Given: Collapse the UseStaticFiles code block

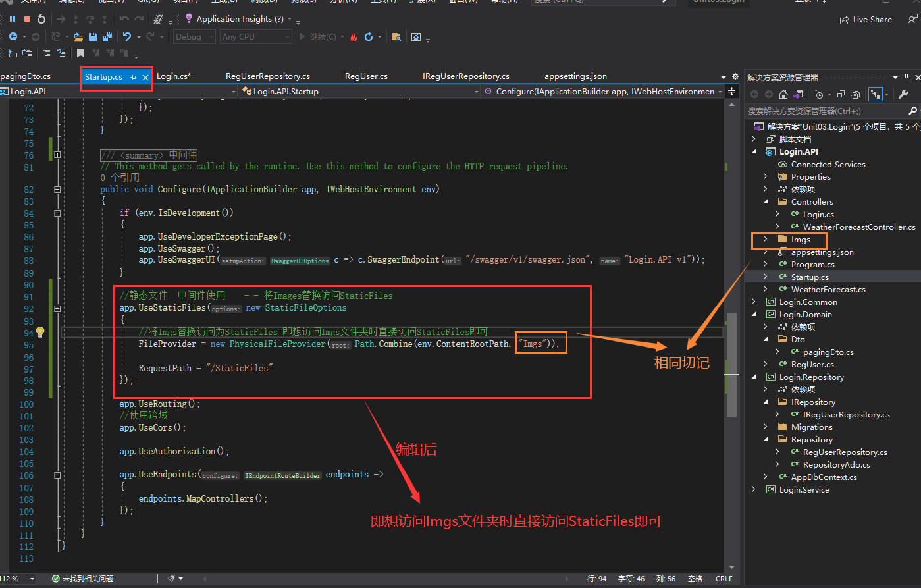Looking at the screenshot, I should click(x=57, y=308).
